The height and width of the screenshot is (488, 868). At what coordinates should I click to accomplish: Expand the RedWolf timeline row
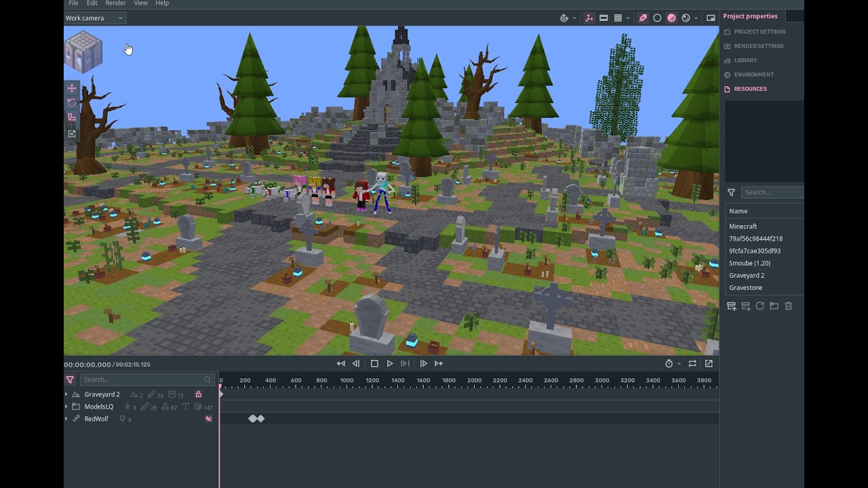(x=66, y=419)
